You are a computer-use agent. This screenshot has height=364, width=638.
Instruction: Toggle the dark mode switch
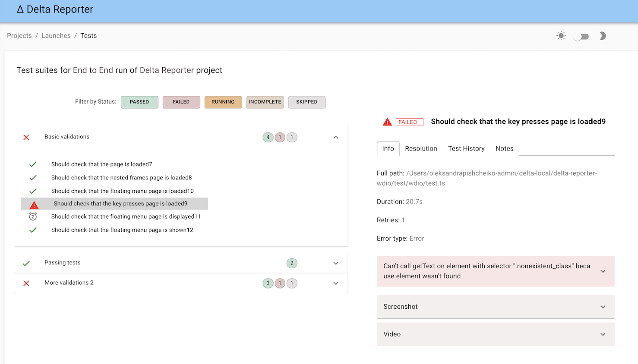pyautogui.click(x=581, y=37)
